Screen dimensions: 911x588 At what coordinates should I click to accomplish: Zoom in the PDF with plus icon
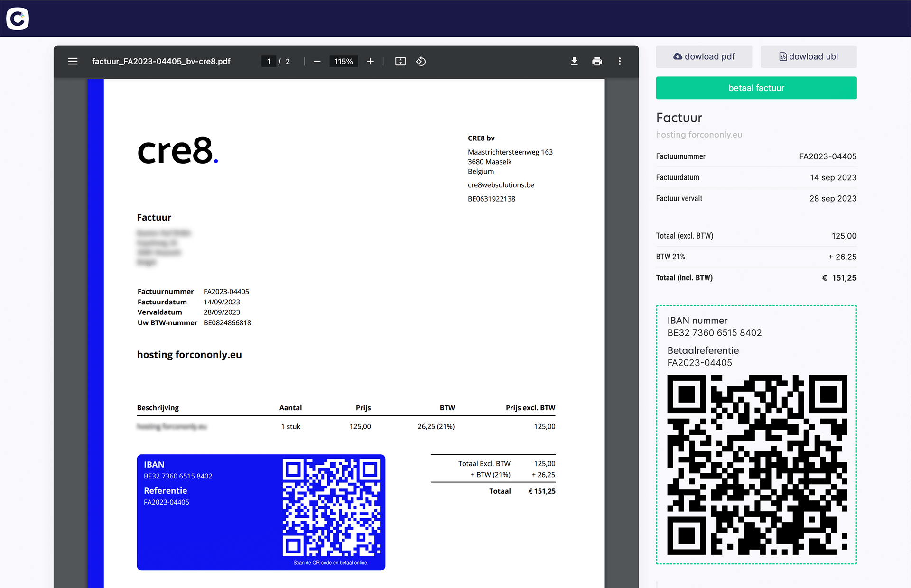point(371,61)
